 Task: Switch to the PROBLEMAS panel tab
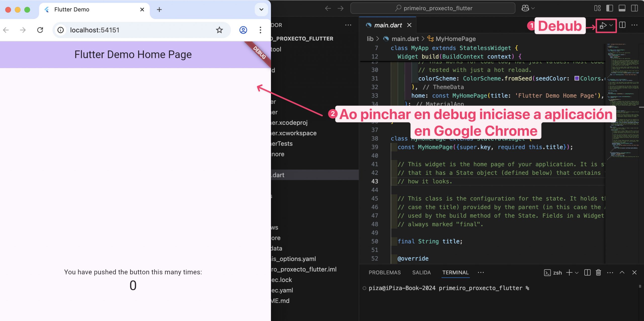pos(384,273)
